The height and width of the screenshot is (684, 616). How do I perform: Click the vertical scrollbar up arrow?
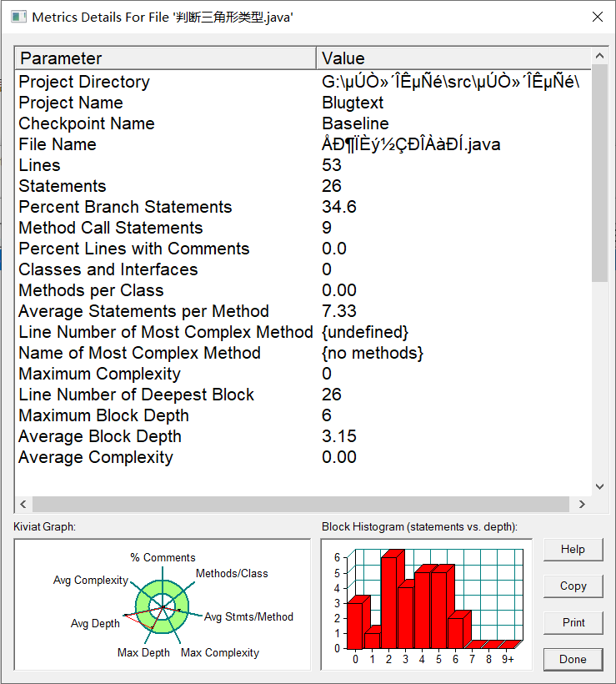[x=600, y=55]
